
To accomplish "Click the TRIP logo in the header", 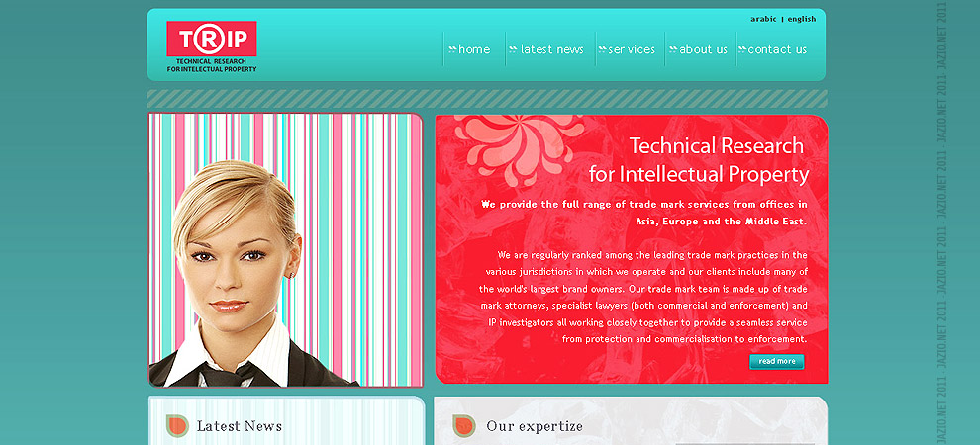I will [211, 46].
